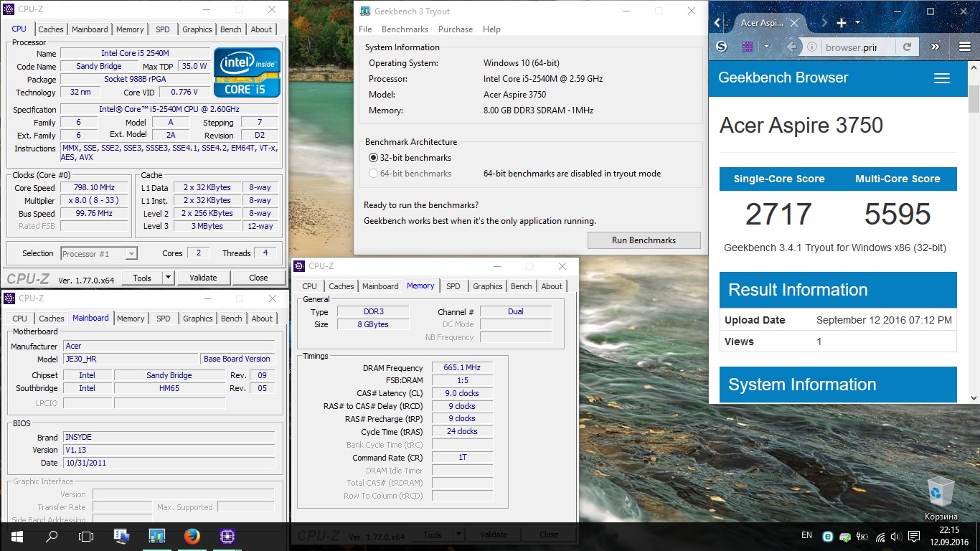
Task: Switch to SPD tab in top CPU-Z window
Action: tap(163, 29)
